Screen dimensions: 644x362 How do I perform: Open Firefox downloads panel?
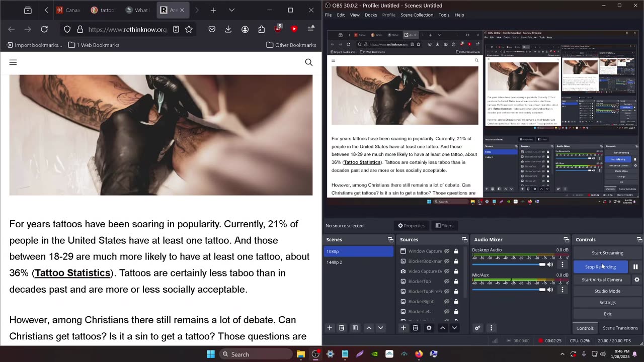228,30
